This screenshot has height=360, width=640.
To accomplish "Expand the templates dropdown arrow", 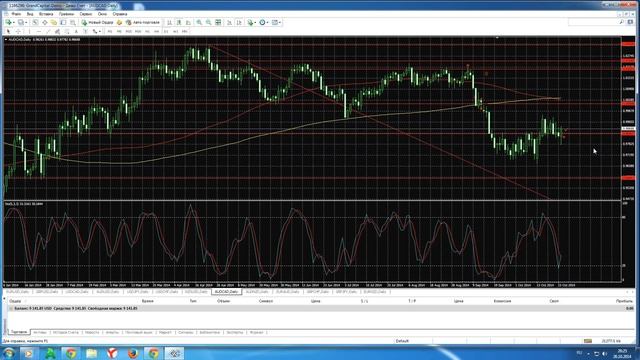I will (280, 22).
